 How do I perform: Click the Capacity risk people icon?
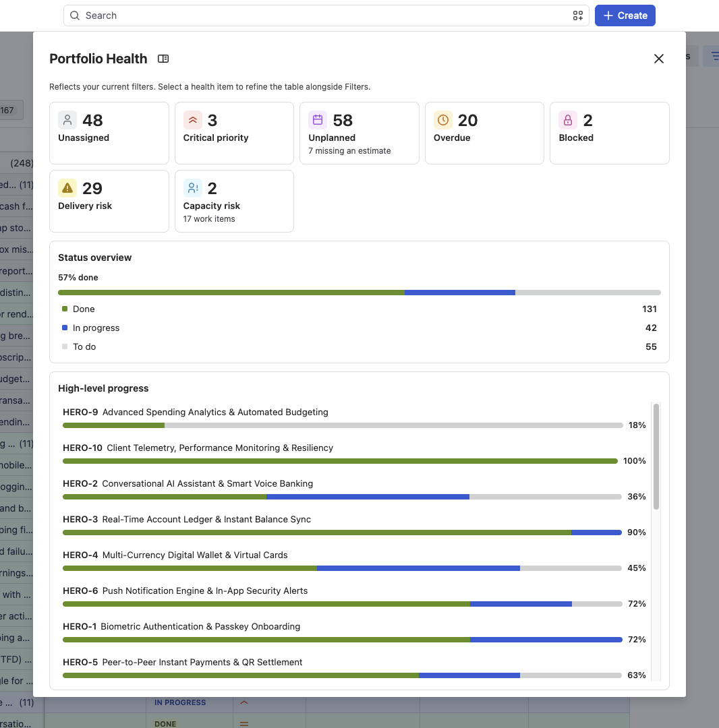[x=192, y=188]
